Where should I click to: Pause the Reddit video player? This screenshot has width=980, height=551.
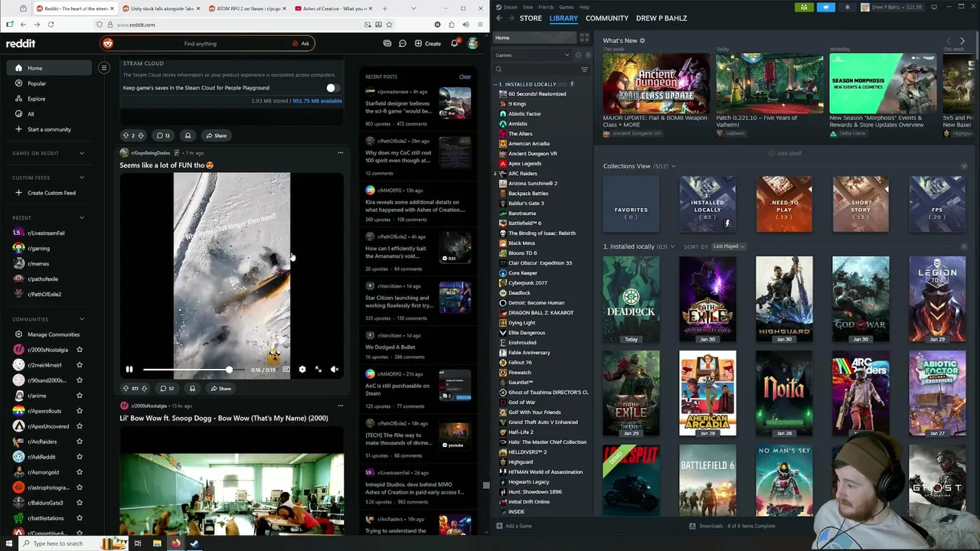pos(129,370)
